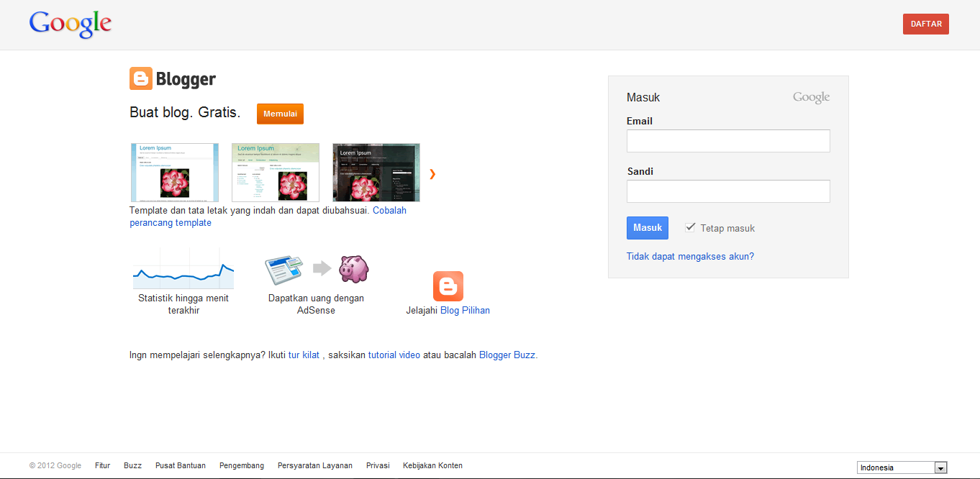Select the green watermark template thumbnail
980x479 pixels.
[276, 173]
